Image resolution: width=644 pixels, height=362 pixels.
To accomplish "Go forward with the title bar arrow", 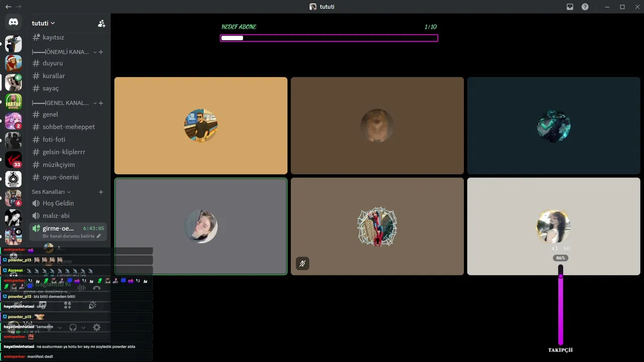I will coord(19,7).
